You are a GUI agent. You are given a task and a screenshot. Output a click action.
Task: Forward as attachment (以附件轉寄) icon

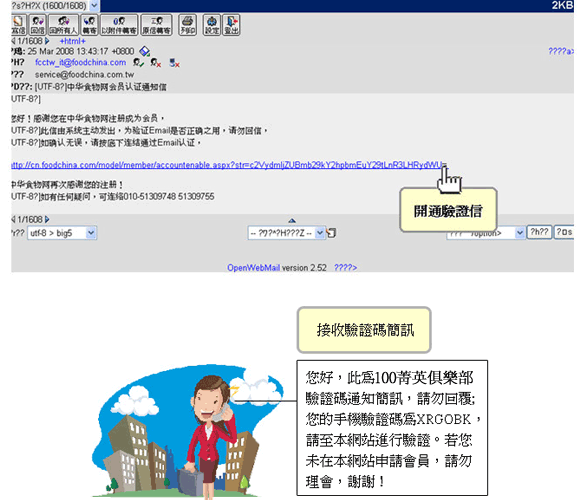119,25
